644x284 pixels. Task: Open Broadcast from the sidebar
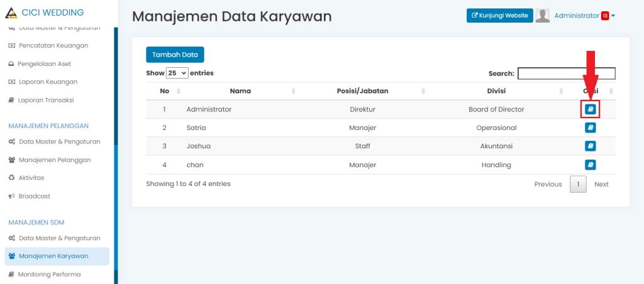tap(34, 196)
